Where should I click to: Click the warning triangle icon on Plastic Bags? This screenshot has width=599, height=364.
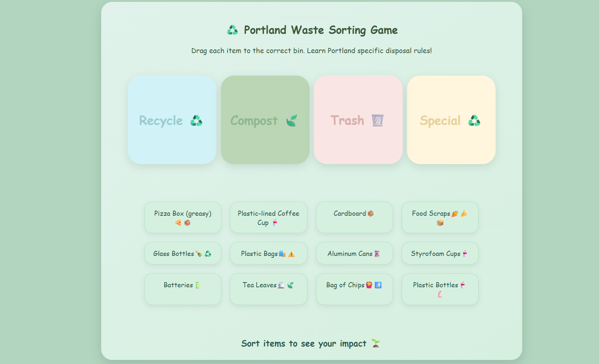pyautogui.click(x=291, y=254)
